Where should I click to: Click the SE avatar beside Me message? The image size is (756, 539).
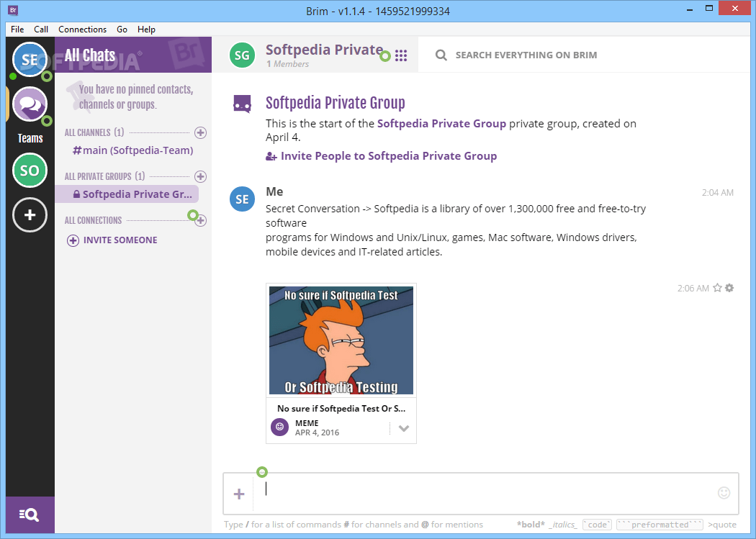[x=242, y=199]
